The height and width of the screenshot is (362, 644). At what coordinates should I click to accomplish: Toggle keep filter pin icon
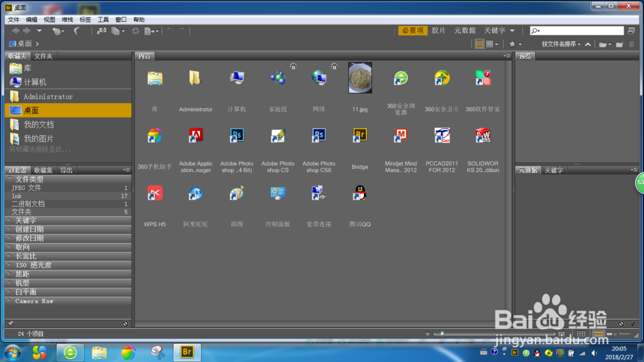(x=11, y=323)
